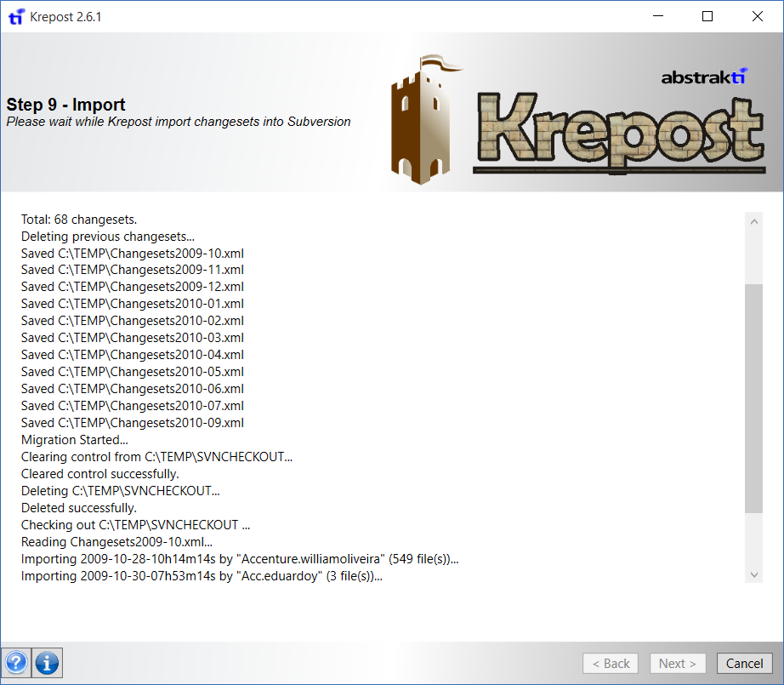Viewport: 784px width, 685px height.
Task: Click the abstrakti brand logo
Action: point(703,77)
